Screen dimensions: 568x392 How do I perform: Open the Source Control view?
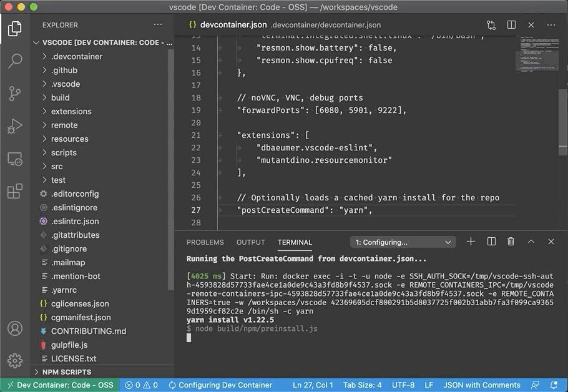point(15,94)
